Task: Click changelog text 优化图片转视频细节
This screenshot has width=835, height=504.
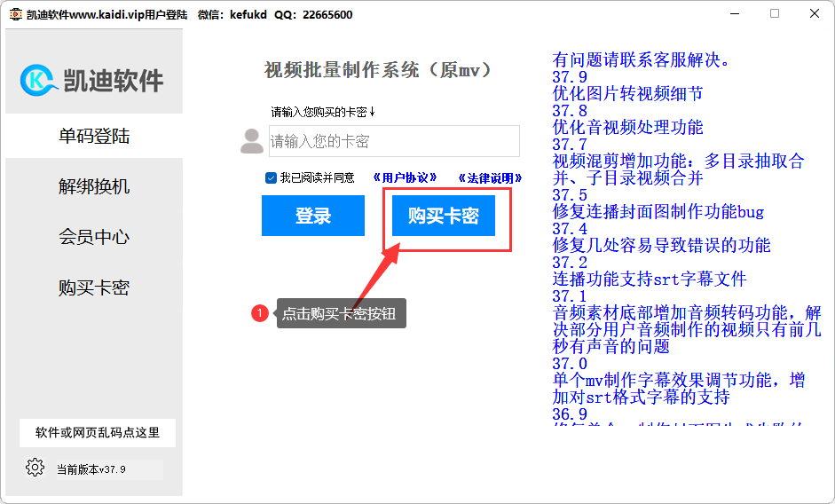Action: coord(628,94)
